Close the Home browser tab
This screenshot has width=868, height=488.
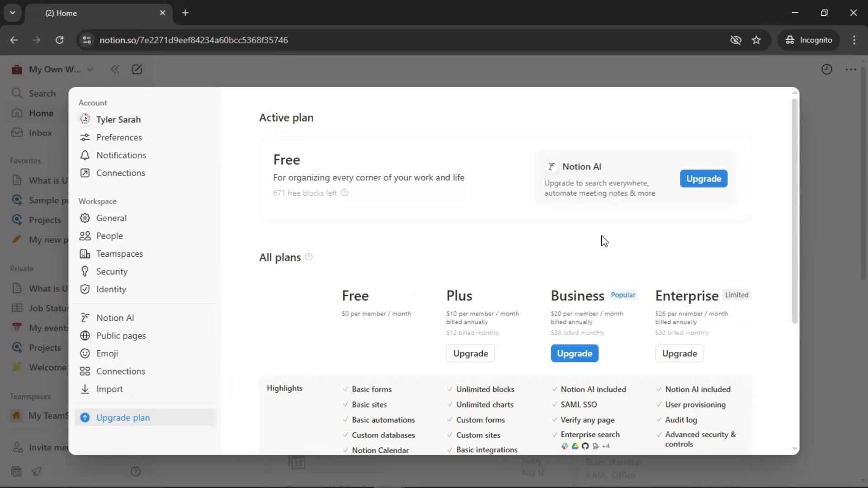(162, 13)
